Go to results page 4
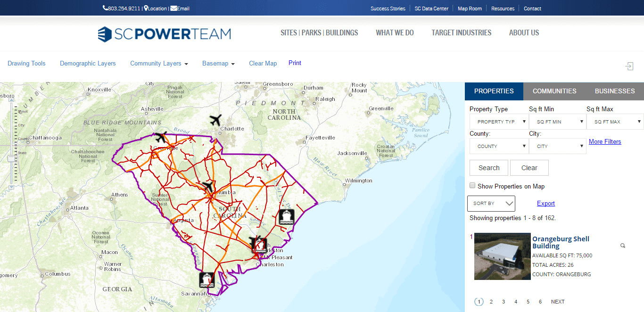The image size is (644, 312). (516, 302)
